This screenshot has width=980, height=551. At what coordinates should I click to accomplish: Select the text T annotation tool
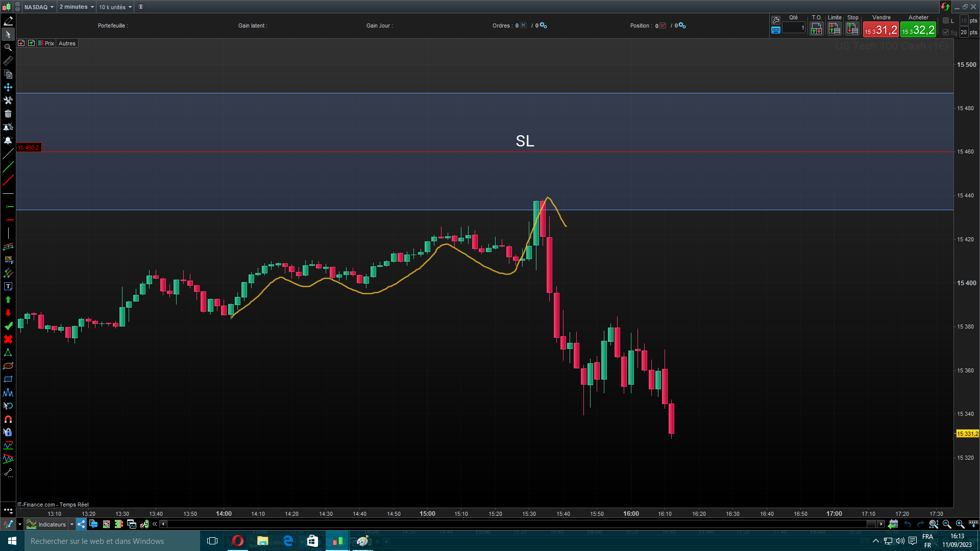8,286
